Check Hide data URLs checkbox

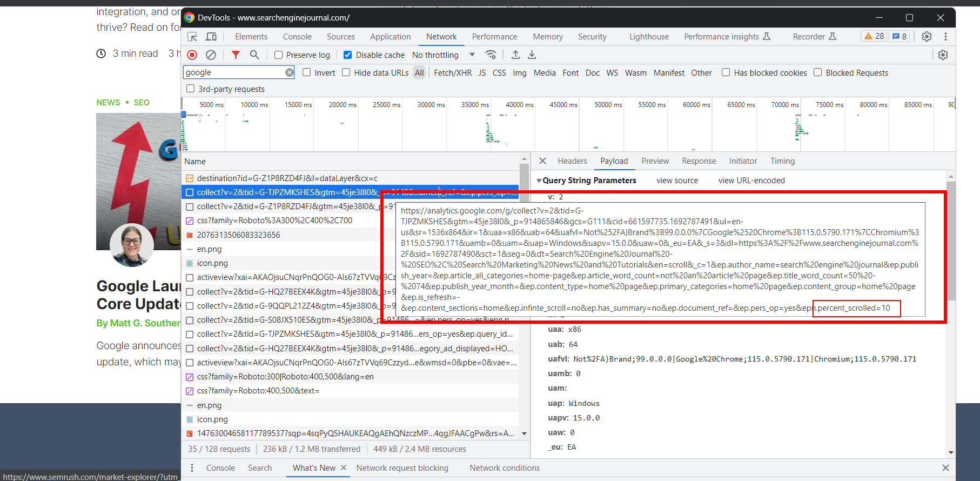click(346, 72)
